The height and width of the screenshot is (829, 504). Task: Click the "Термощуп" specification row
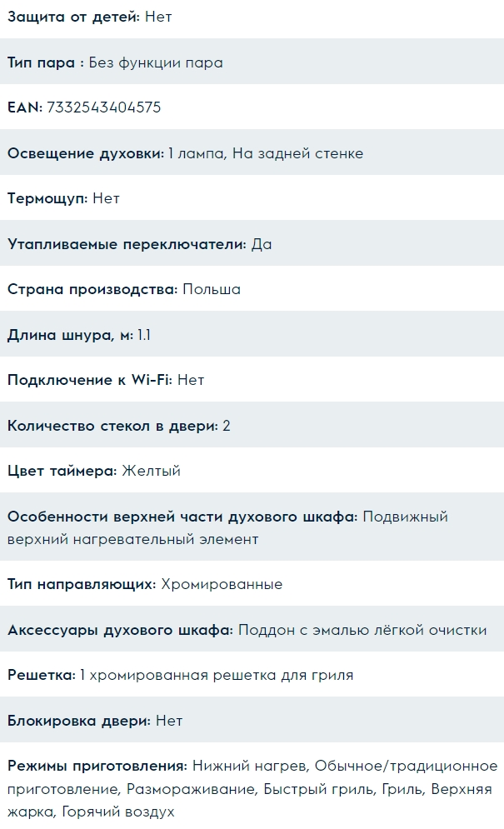(x=252, y=198)
